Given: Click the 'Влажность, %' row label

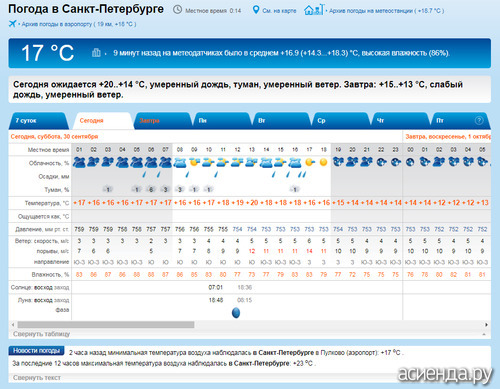Looking at the screenshot, I should tap(50, 275).
